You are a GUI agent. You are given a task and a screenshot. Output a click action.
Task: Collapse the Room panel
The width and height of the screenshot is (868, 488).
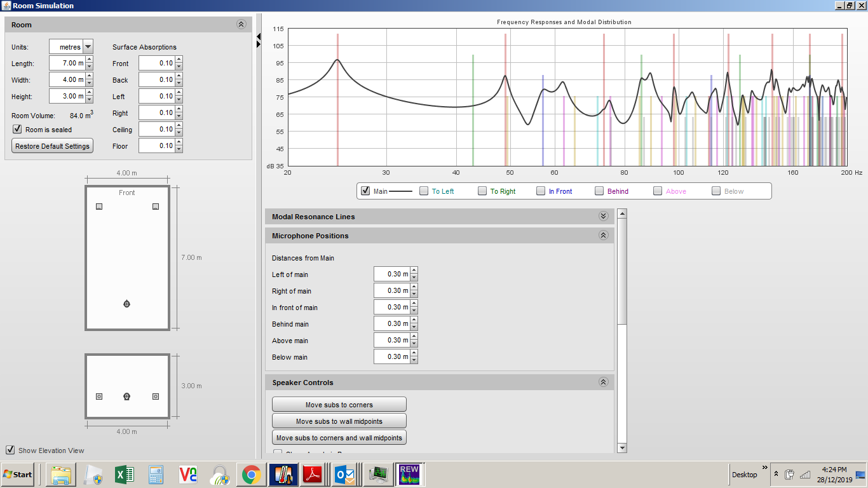click(241, 25)
